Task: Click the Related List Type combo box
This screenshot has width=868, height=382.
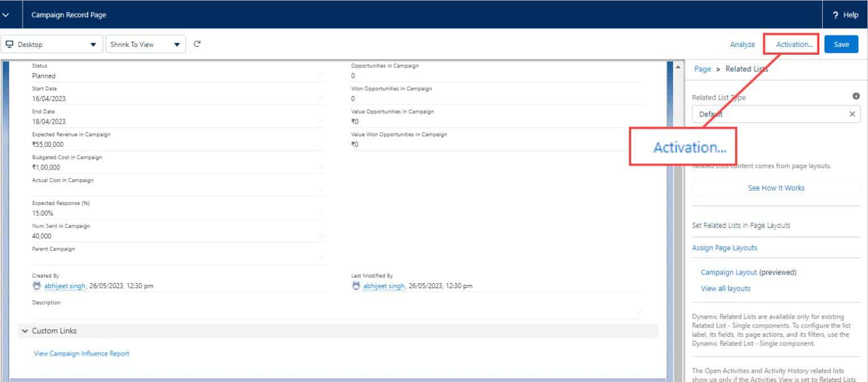Action: point(776,114)
